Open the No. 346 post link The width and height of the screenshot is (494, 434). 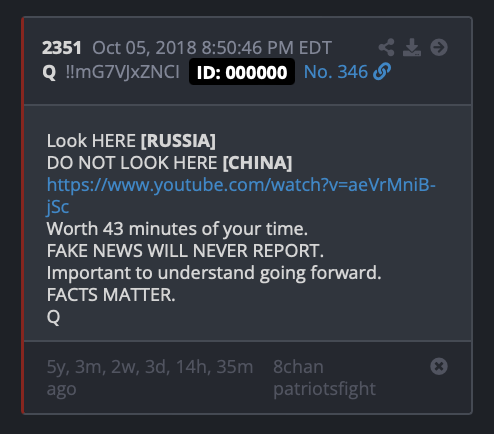click(x=336, y=72)
